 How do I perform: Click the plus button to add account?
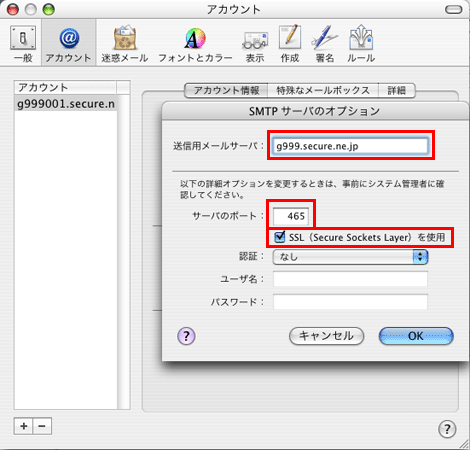point(23,426)
